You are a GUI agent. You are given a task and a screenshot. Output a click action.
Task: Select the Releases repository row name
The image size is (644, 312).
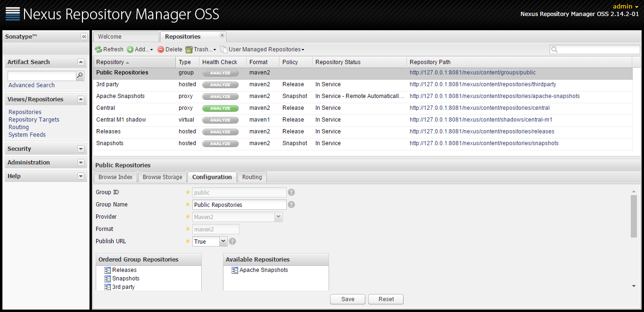tap(108, 131)
